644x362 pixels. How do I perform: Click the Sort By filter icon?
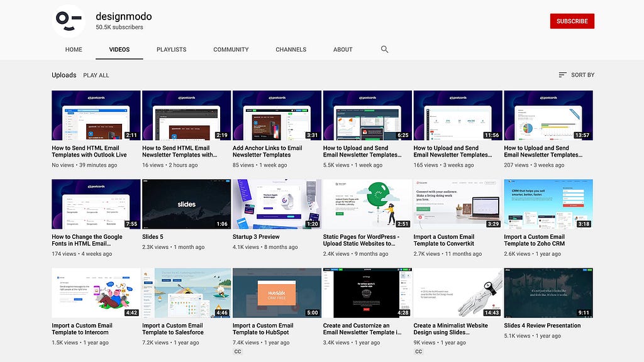click(x=563, y=75)
